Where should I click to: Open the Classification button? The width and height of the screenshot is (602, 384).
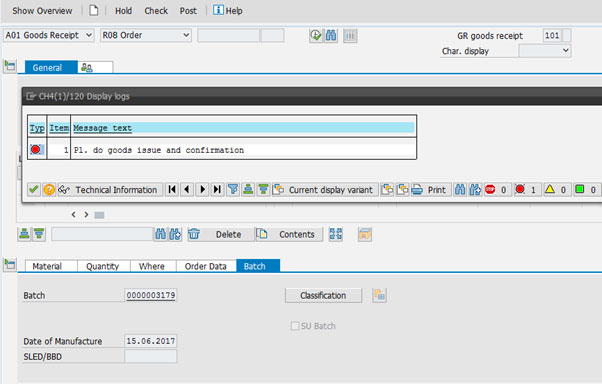tap(323, 295)
